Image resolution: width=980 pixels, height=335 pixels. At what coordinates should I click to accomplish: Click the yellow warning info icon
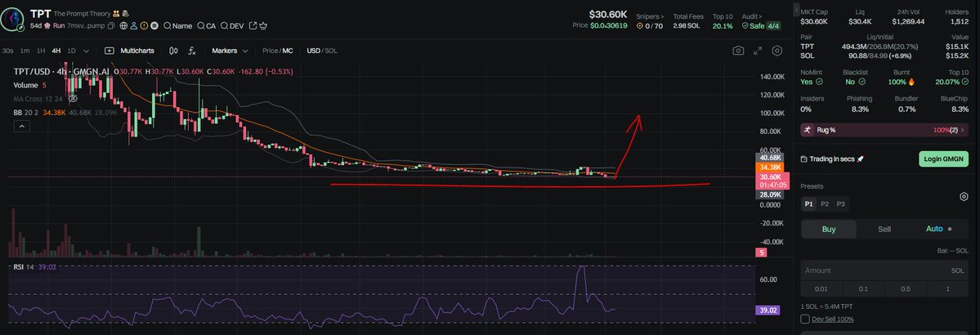coord(145,25)
